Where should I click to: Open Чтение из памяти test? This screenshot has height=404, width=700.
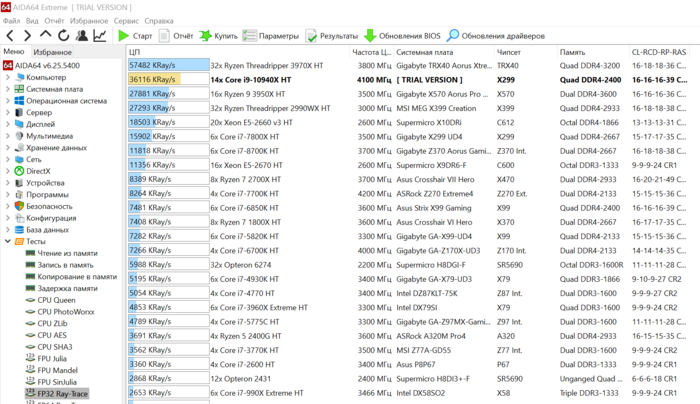(x=62, y=253)
